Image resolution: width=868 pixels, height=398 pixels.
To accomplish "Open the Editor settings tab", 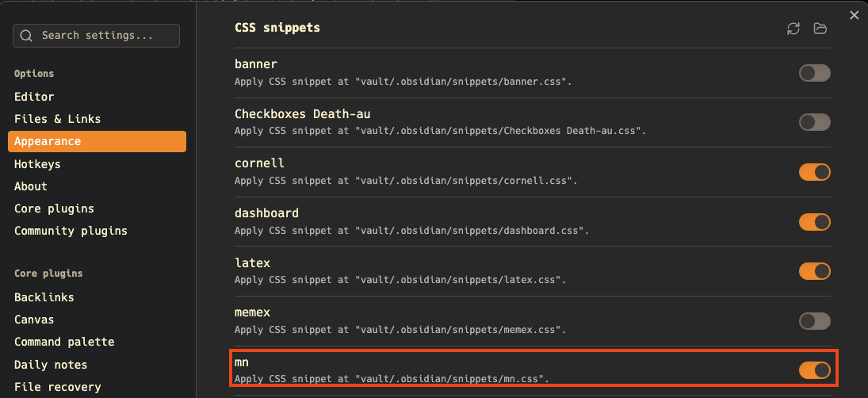I will 34,97.
